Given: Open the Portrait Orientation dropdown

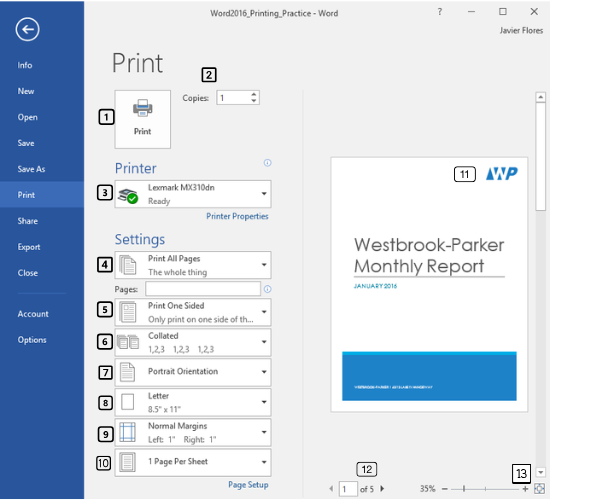Looking at the screenshot, I should point(193,372).
